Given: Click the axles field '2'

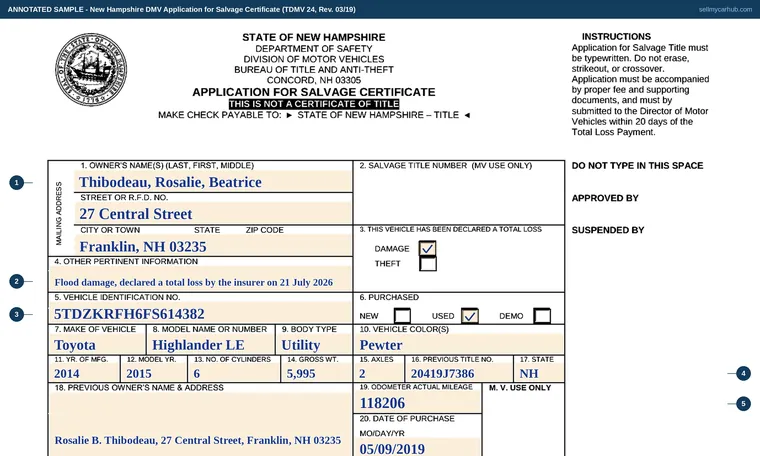Looking at the screenshot, I should pos(380,373).
